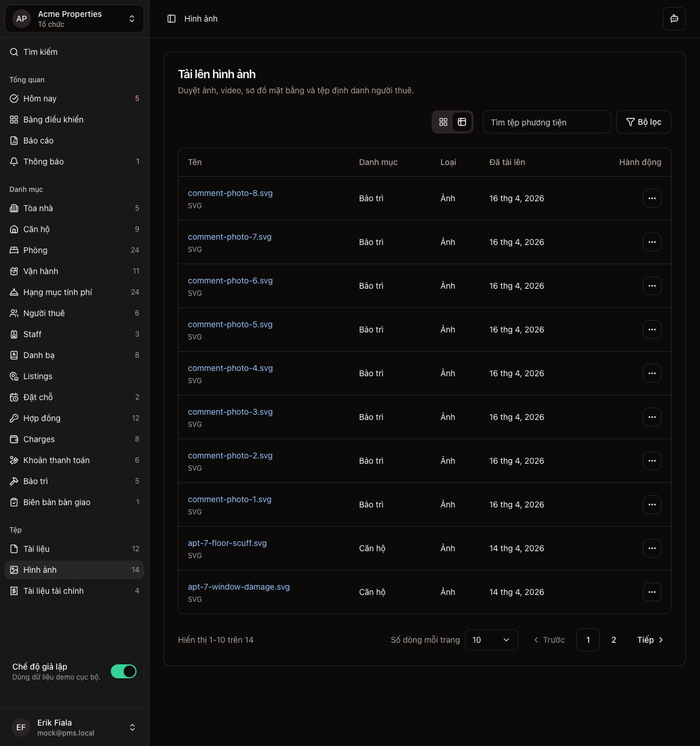This screenshot has height=746, width=700.
Task: Select Tài liệu tài chính menu item
Action: coord(53,591)
